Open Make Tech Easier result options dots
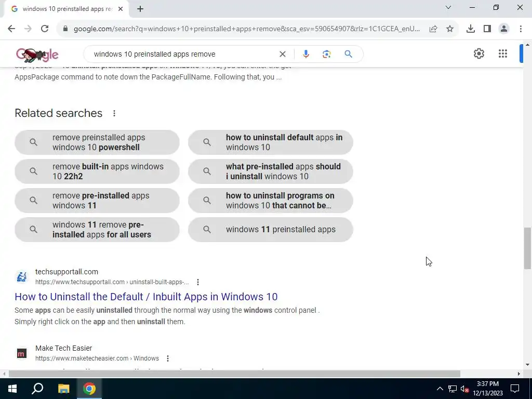Image resolution: width=532 pixels, height=399 pixels. point(168,358)
